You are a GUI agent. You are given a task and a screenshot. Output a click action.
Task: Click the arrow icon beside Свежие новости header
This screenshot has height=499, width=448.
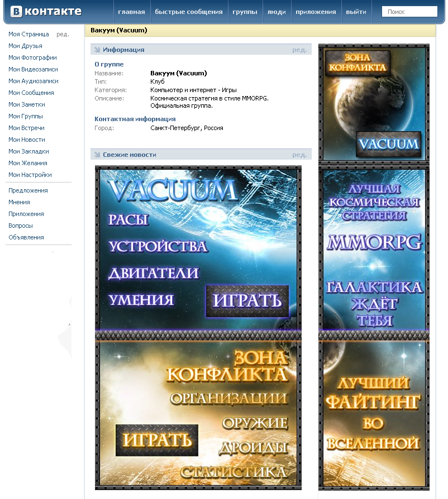pos(97,154)
